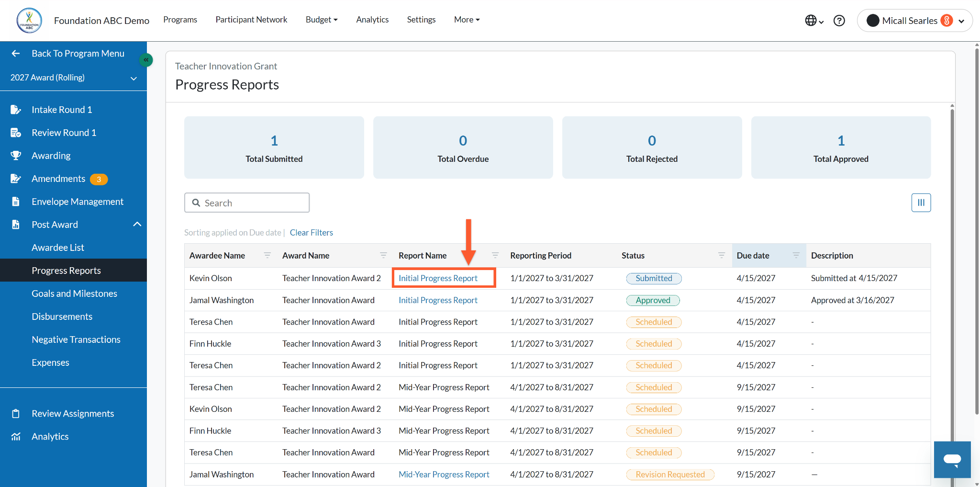The width and height of the screenshot is (980, 487).
Task: Collapse the sidebar with the double-chevron button
Action: 146,60
